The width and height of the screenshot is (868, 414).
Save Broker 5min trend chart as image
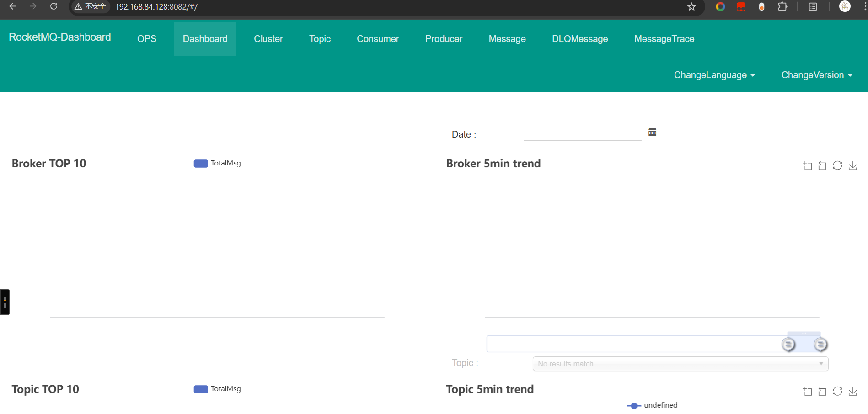(x=852, y=165)
